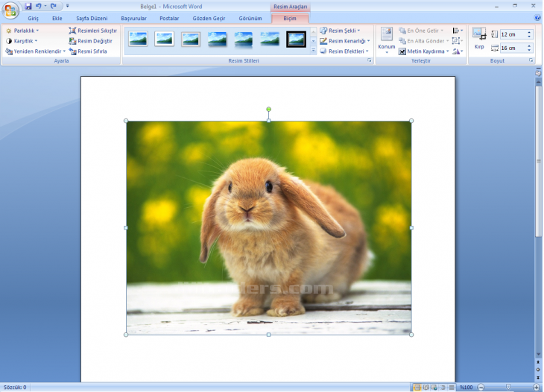Apply second picture style thumbnail
Image resolution: width=544 pixels, height=392 pixels.
[165, 39]
